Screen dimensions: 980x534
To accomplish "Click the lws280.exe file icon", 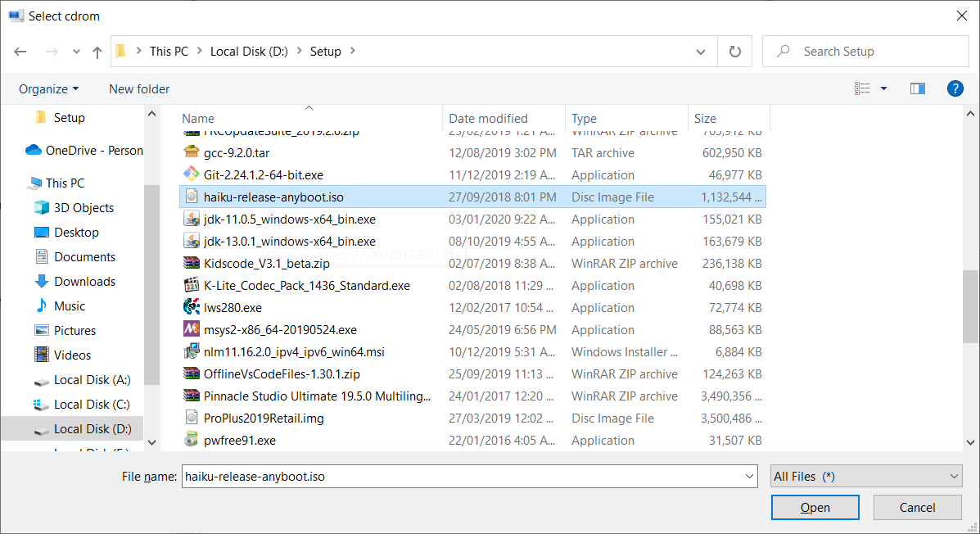I will coord(191,308).
